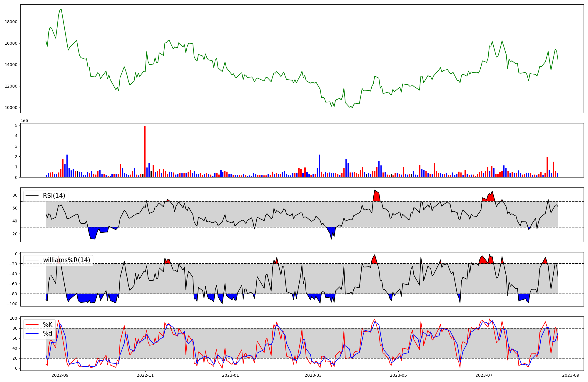588x382 pixels.
Task: Click the blue %d line swatch in legend
Action: (32, 334)
